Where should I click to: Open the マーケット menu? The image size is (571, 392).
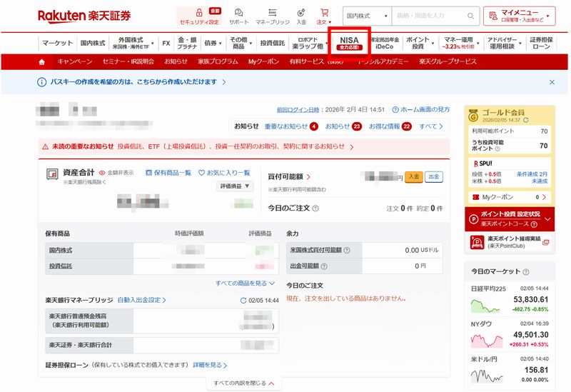(x=57, y=43)
